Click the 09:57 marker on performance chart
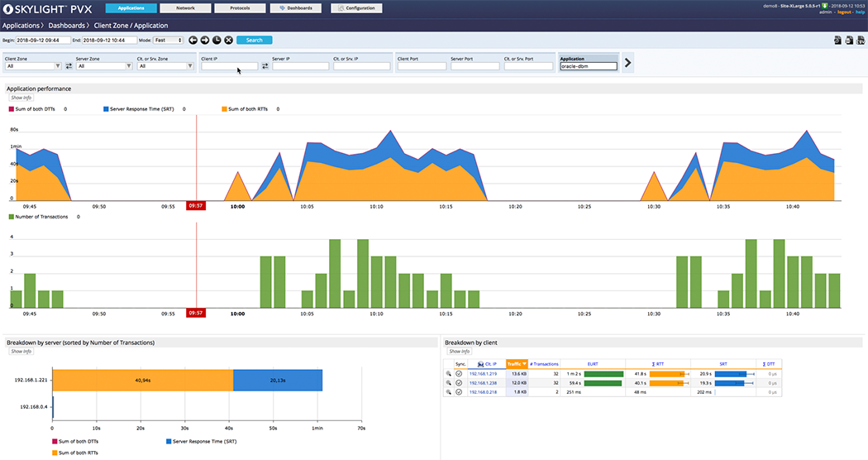 point(196,206)
